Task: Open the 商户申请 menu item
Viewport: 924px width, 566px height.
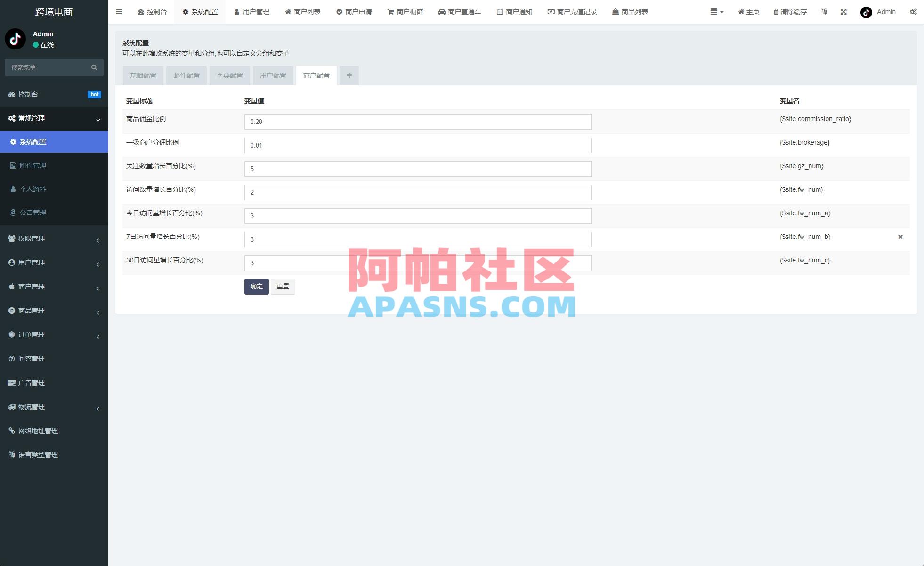Action: coord(354,12)
